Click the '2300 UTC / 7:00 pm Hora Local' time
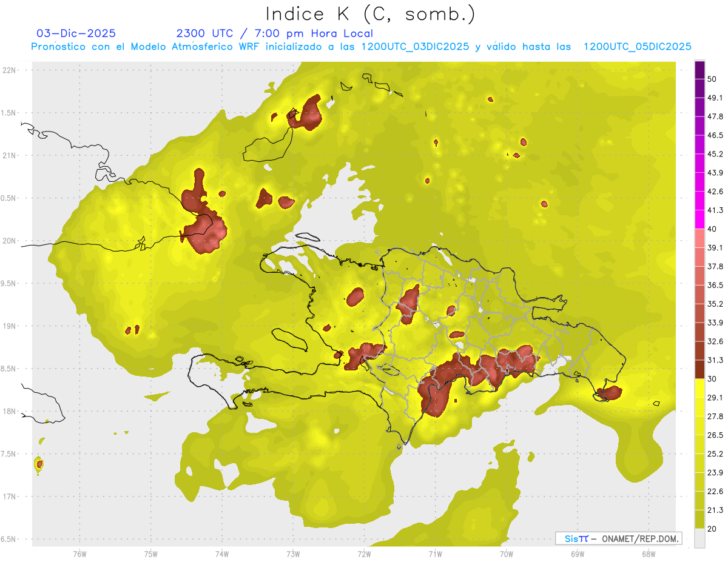Viewport: 728px width, 562px height. tap(275, 33)
